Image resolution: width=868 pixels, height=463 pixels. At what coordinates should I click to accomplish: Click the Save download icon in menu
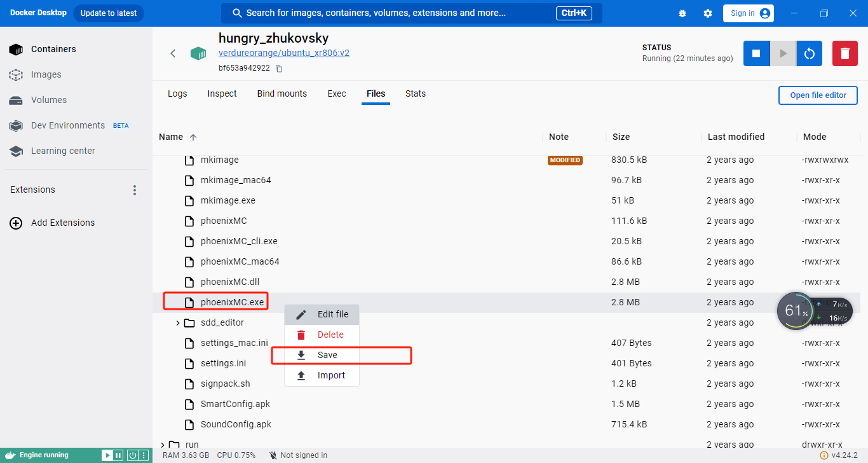pos(301,356)
